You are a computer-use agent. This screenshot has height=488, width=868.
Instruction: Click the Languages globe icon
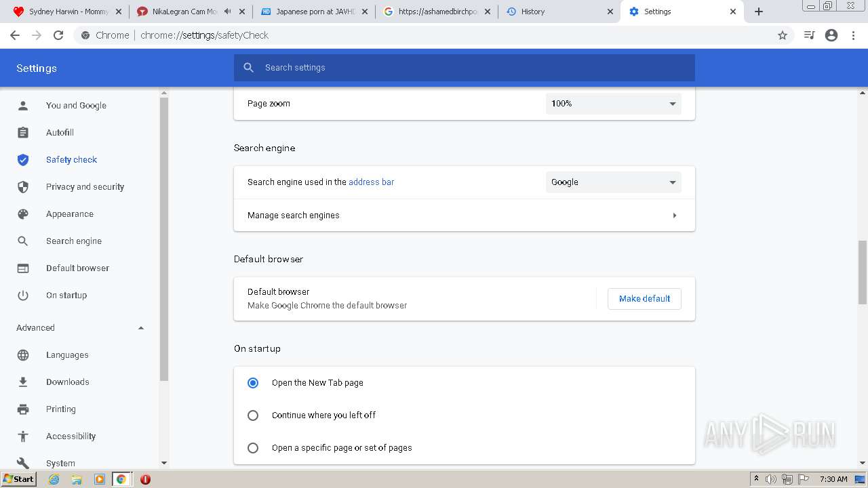click(x=23, y=355)
